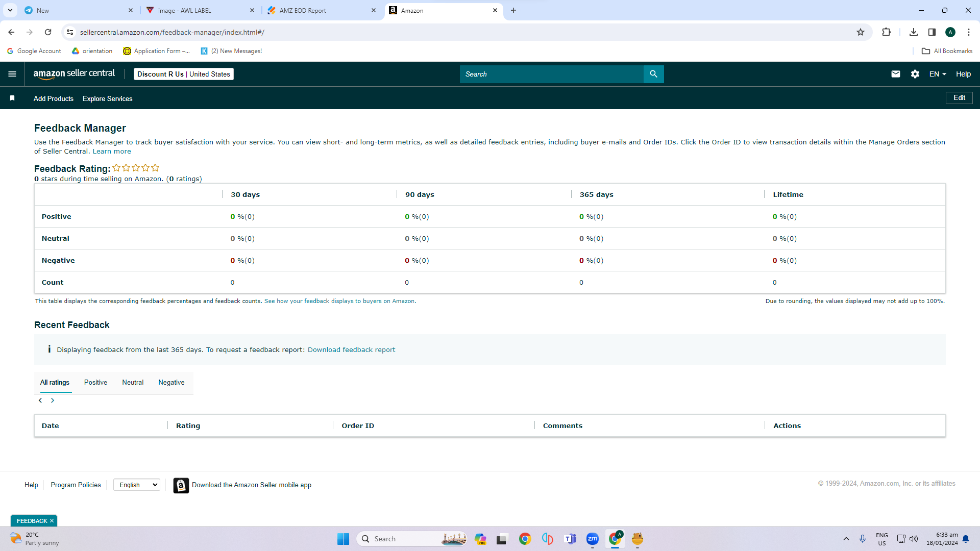Screen dimensions: 980x551
Task: Click Download feedback report link
Action: coord(351,350)
